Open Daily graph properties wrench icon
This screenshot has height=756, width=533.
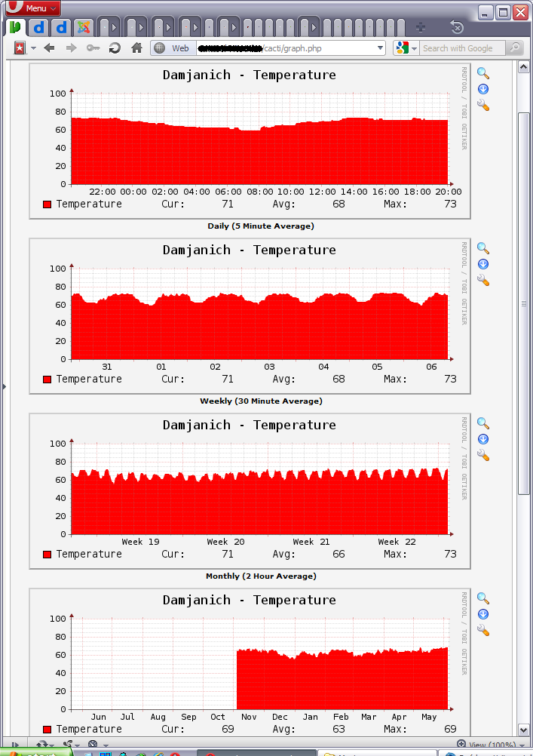pyautogui.click(x=483, y=105)
